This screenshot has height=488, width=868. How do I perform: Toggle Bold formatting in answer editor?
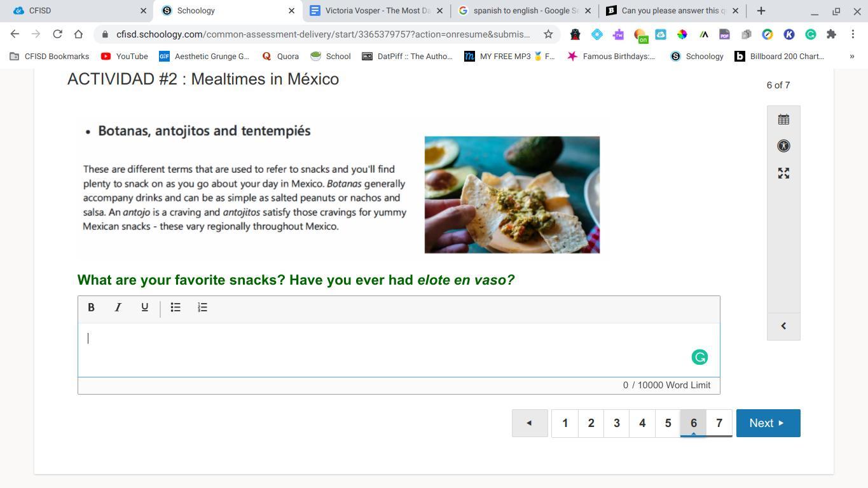coord(91,308)
